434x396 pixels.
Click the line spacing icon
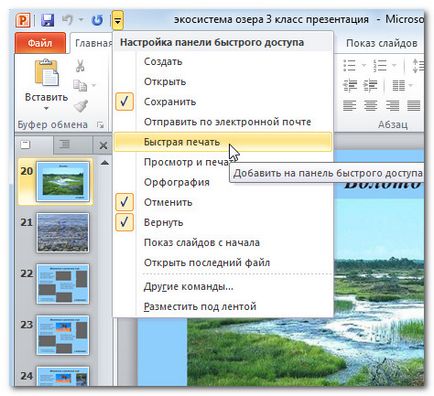418,66
